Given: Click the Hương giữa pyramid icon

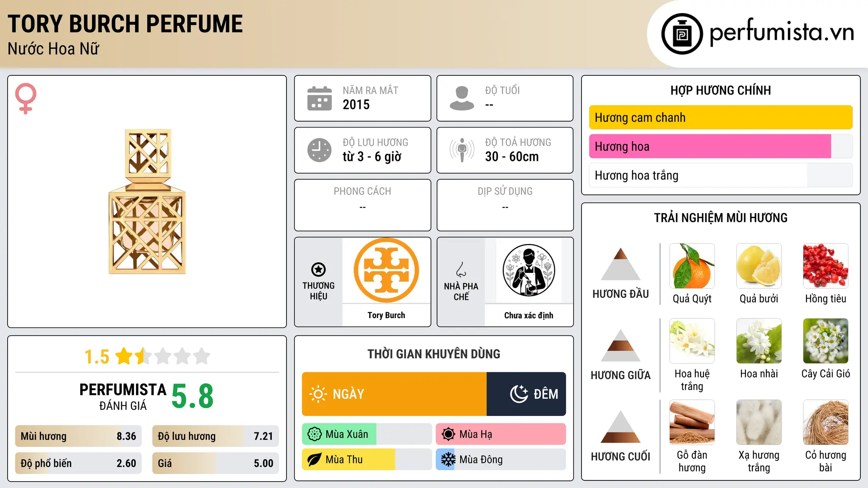Looking at the screenshot, I should click(620, 345).
